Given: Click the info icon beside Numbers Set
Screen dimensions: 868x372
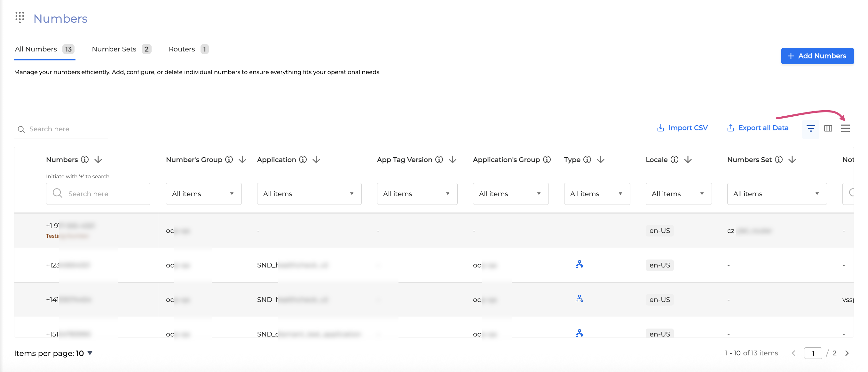Looking at the screenshot, I should (x=779, y=159).
